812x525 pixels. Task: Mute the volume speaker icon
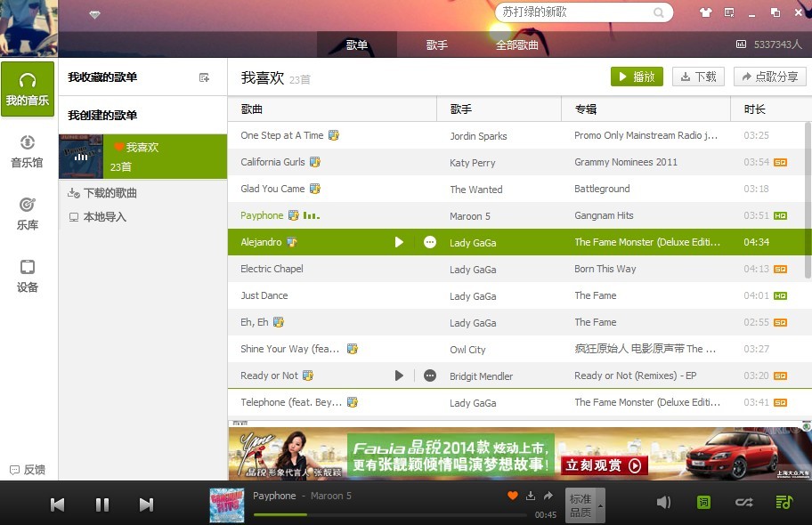coord(663,502)
